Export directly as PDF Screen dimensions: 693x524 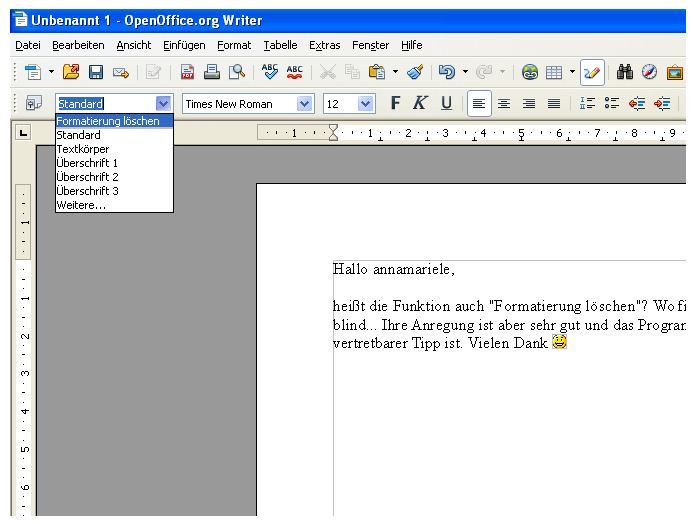click(x=187, y=72)
